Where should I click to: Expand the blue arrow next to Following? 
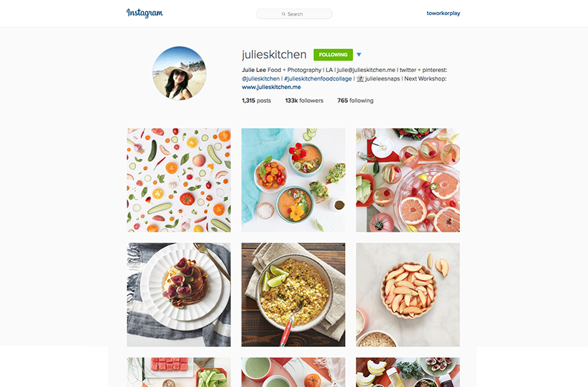click(359, 55)
